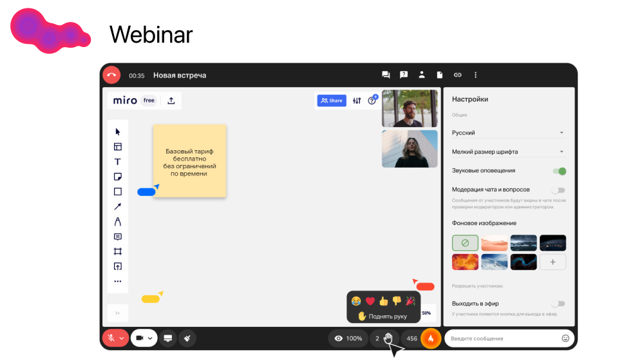644x363 pixels.
Task: Select the Text tool in Miro toolbar
Action: (117, 162)
